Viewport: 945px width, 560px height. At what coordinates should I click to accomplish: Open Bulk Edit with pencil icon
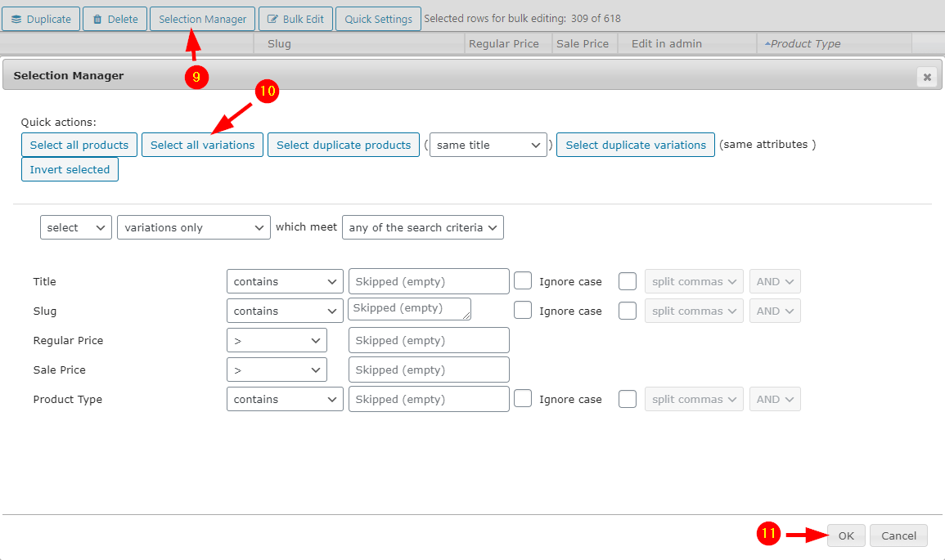(x=295, y=19)
